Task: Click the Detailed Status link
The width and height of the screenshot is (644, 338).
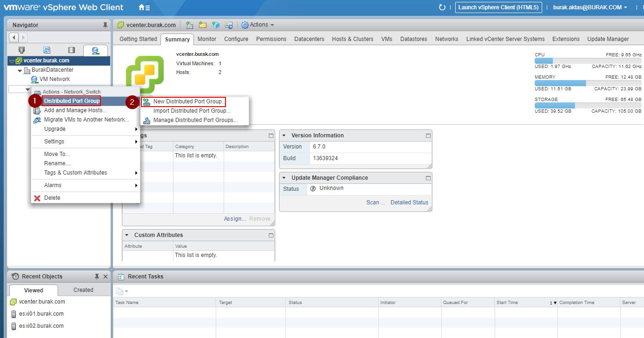Action: point(409,203)
